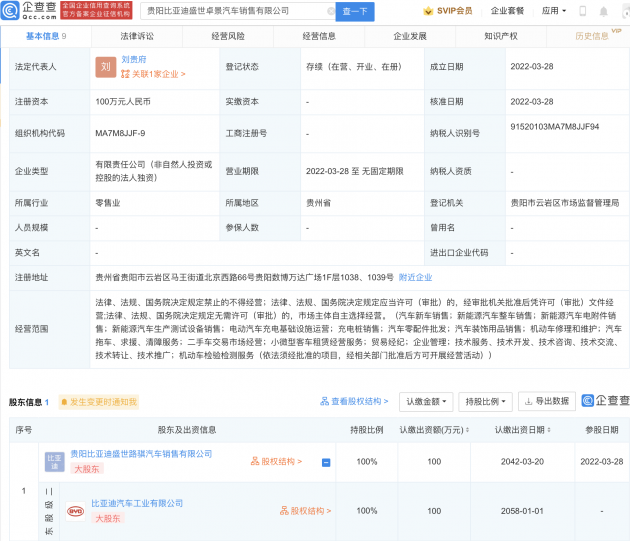Click 导出数据 export button
The width and height of the screenshot is (630, 541).
tap(547, 401)
